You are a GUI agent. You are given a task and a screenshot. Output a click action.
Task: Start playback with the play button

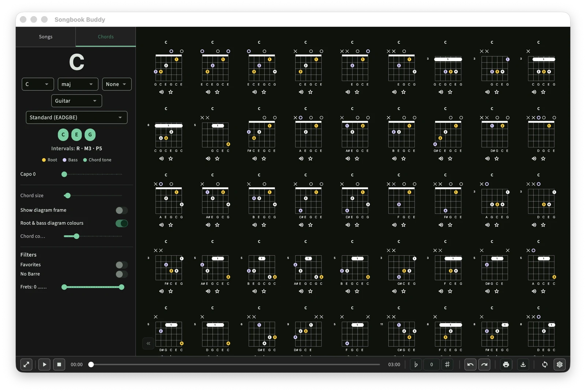44,365
